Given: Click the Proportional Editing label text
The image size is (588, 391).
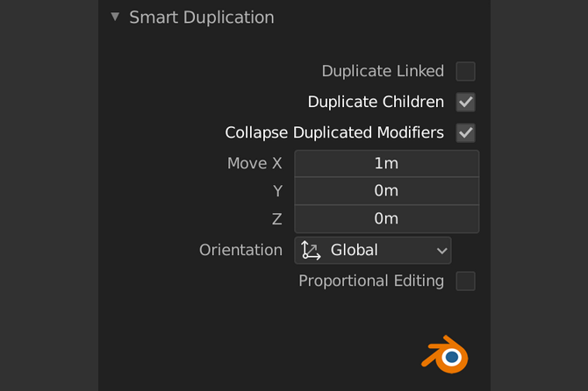Looking at the screenshot, I should coord(371,281).
